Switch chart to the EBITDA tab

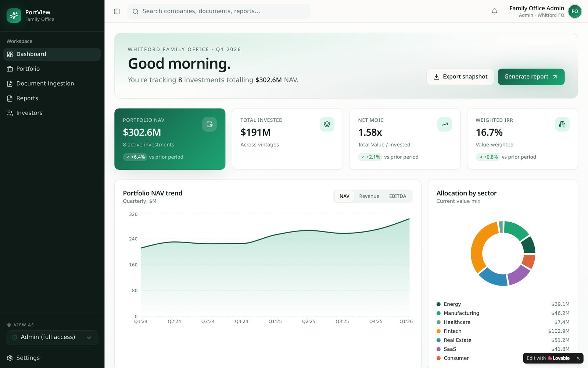point(398,196)
